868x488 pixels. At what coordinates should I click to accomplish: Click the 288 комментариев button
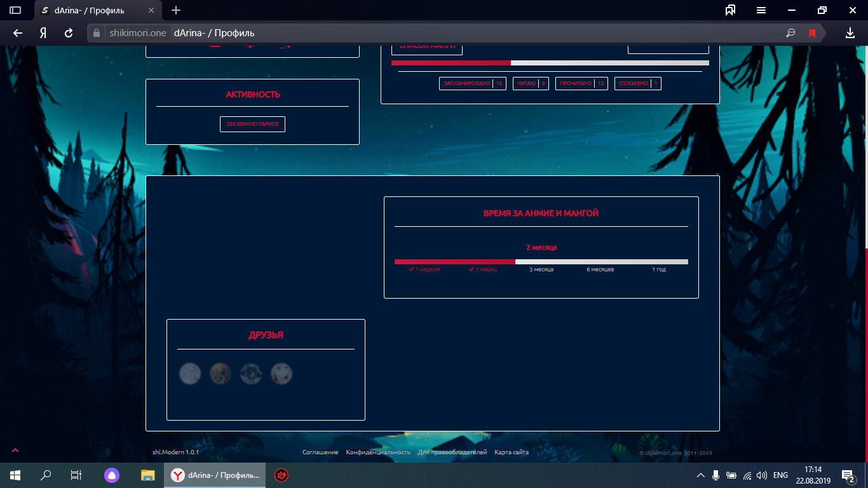[x=252, y=124]
